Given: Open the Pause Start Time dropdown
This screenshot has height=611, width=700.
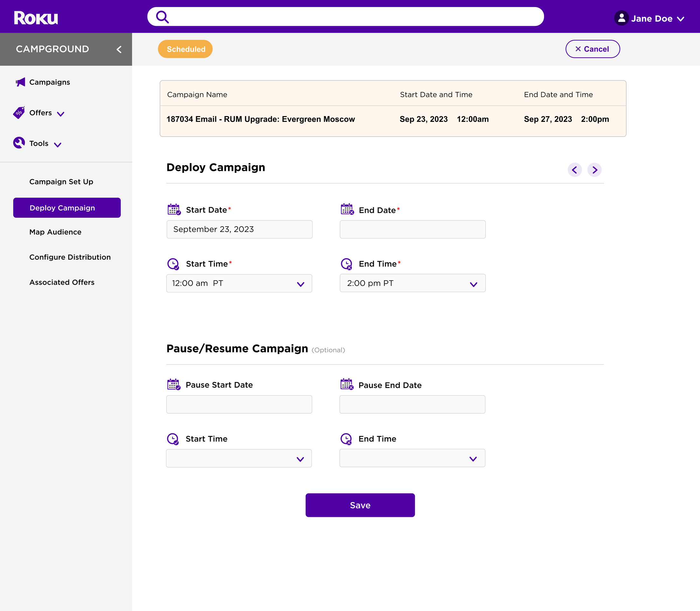Looking at the screenshot, I should tap(239, 459).
